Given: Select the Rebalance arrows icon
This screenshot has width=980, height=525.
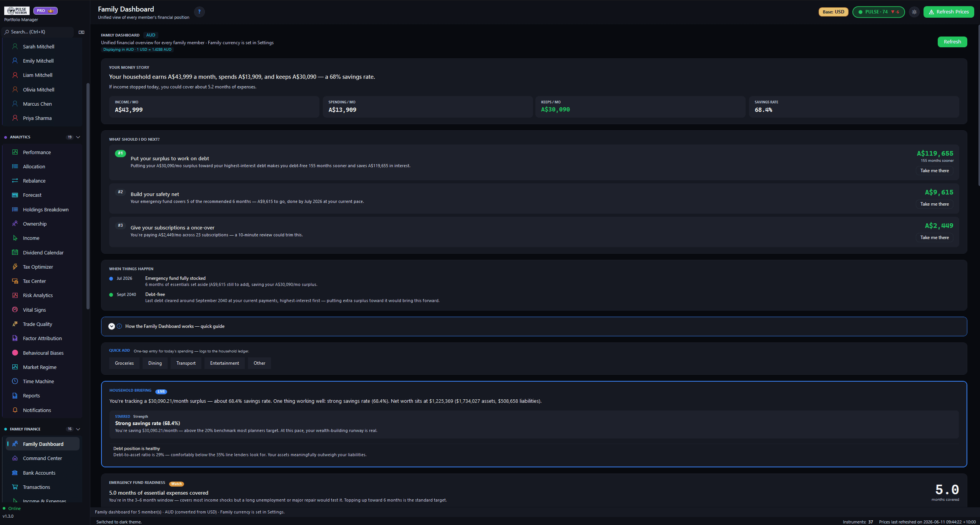Looking at the screenshot, I should point(15,181).
